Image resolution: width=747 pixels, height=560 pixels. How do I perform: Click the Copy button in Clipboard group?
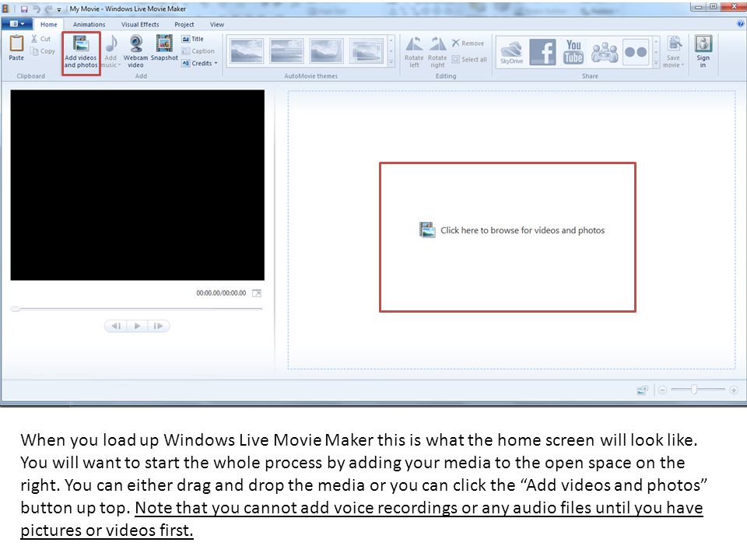pyautogui.click(x=43, y=51)
